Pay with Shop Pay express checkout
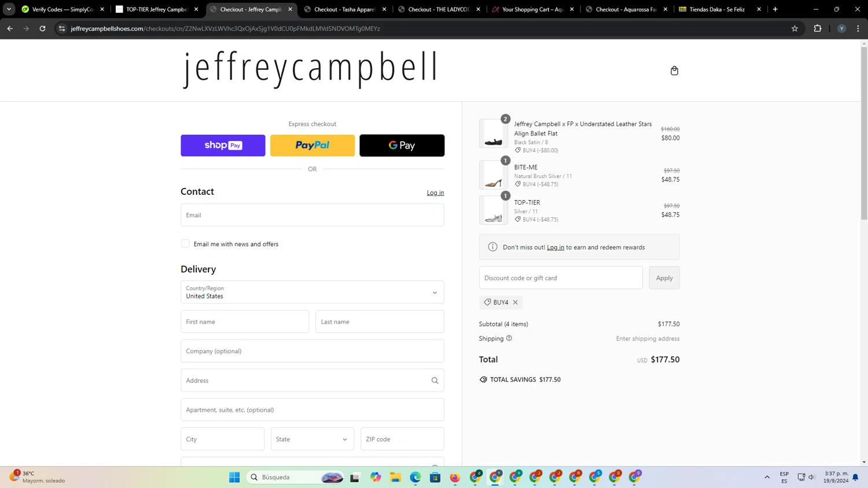This screenshot has width=868, height=488. (x=223, y=146)
